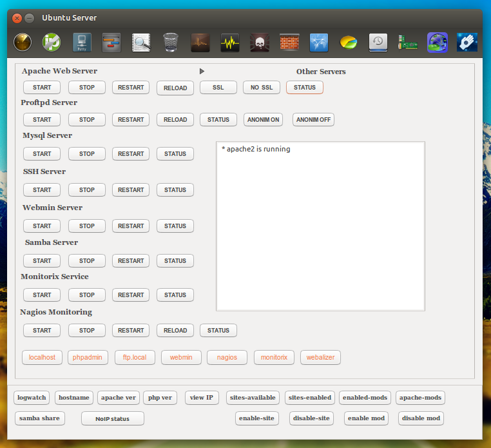Image resolution: width=491 pixels, height=448 pixels.
Task: Start the Samba Server
Action: pos(42,260)
